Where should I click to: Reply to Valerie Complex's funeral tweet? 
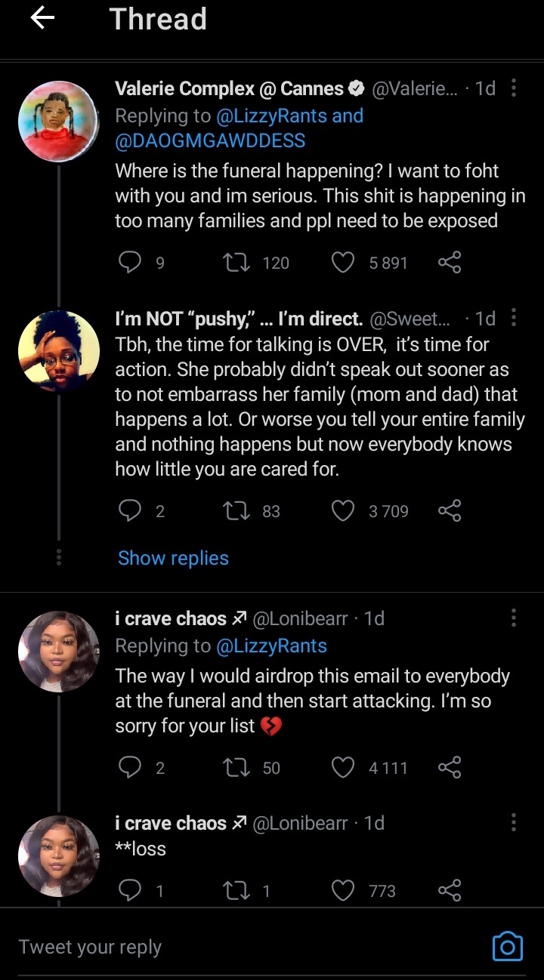coord(130,262)
